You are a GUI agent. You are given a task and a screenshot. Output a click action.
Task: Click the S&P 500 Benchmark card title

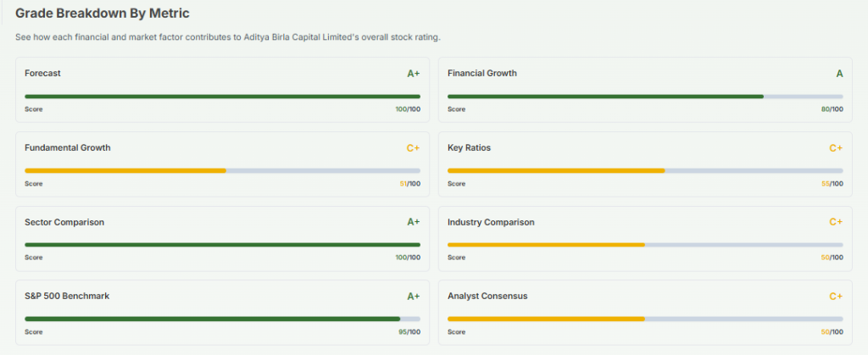click(67, 297)
